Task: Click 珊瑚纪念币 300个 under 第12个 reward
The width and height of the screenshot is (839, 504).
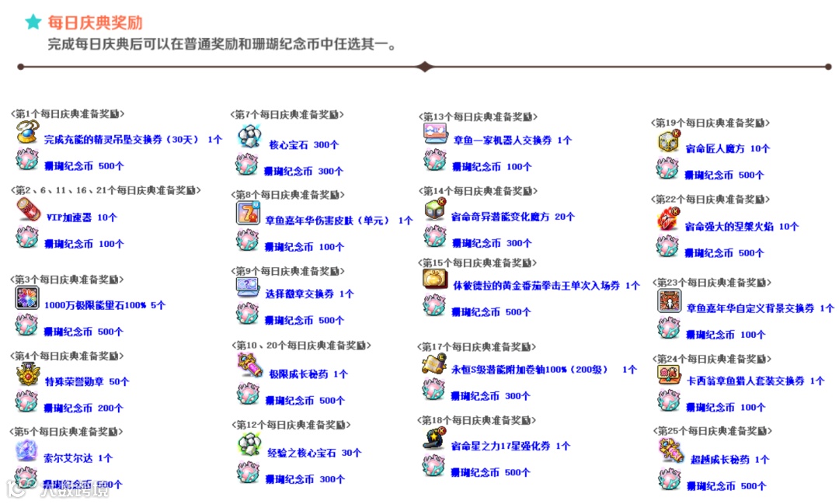Action: [x=305, y=479]
